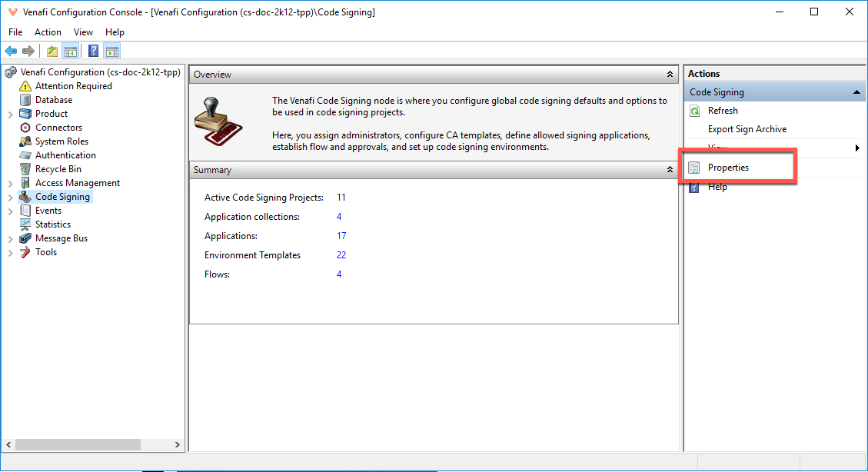
Task: Open the Tools node icon
Action: 25,252
